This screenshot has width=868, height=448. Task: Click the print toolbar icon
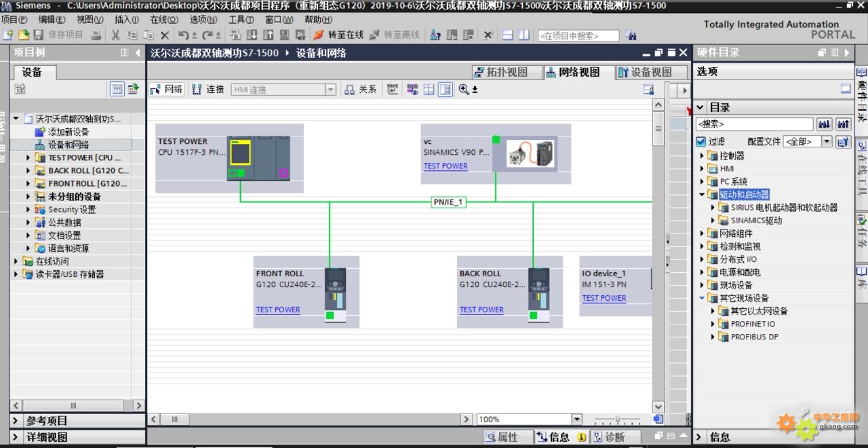point(96,35)
